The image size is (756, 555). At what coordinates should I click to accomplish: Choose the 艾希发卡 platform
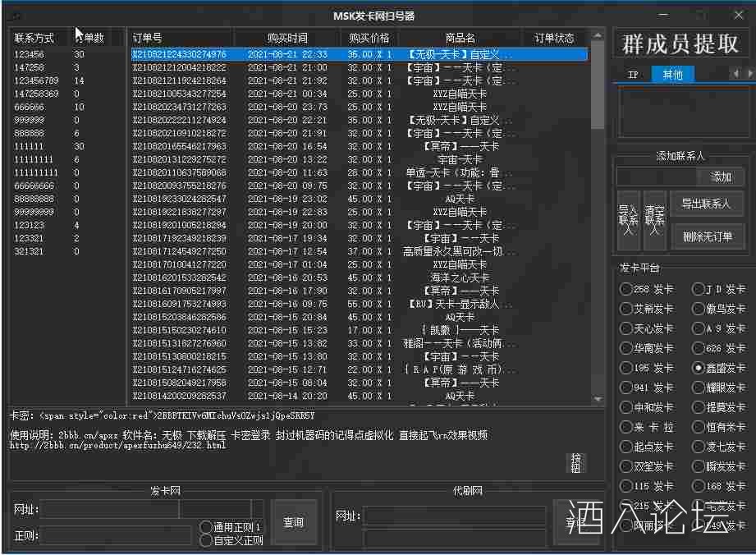click(625, 309)
